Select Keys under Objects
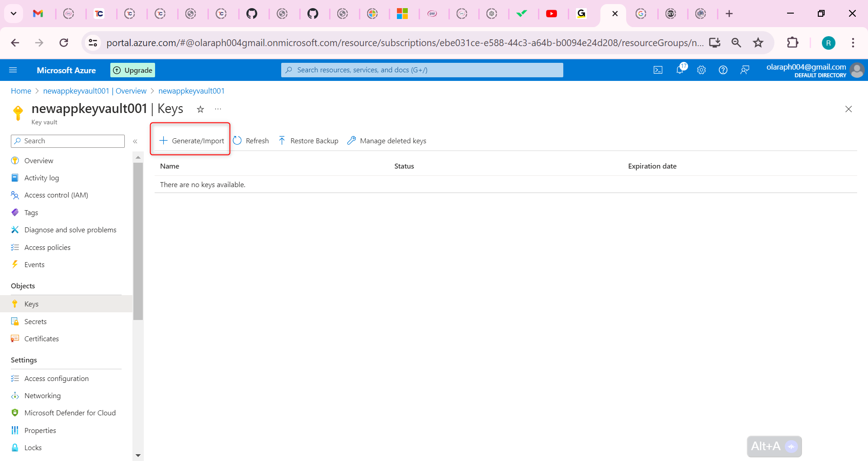This screenshot has height=461, width=868. click(66, 304)
